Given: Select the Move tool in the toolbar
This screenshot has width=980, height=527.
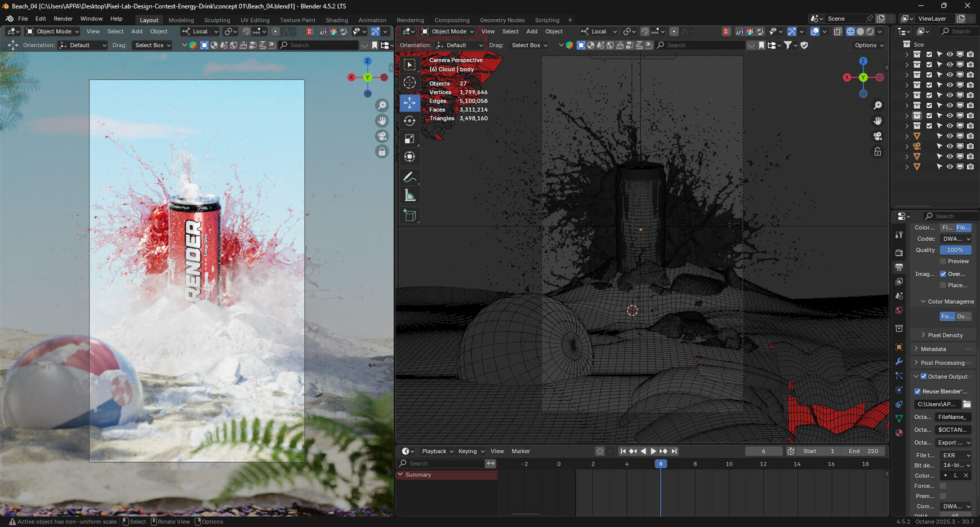Looking at the screenshot, I should point(409,103).
